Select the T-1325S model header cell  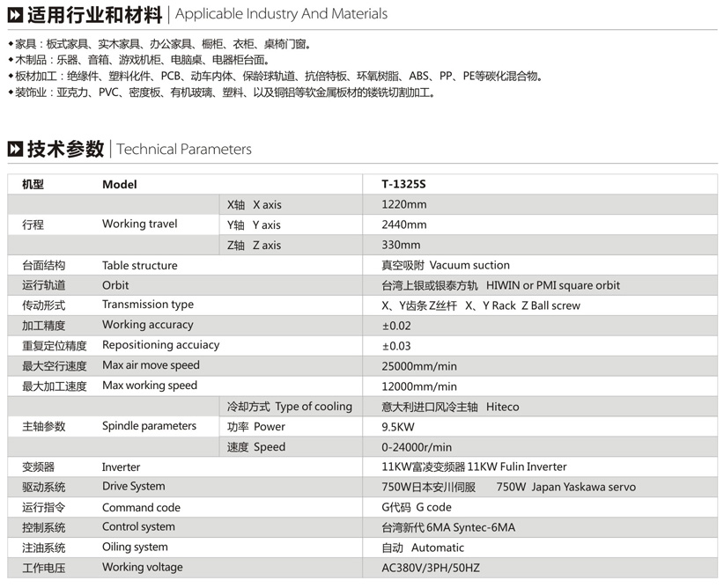pyautogui.click(x=403, y=185)
